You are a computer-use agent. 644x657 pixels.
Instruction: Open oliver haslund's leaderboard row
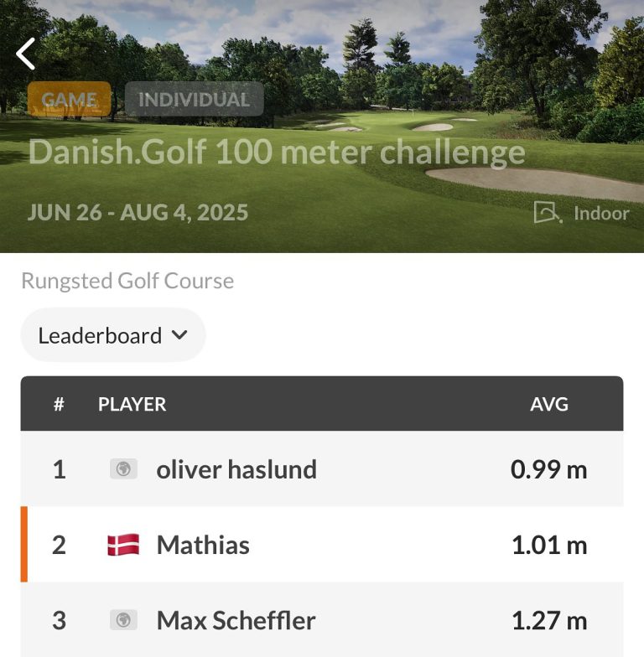click(322, 469)
